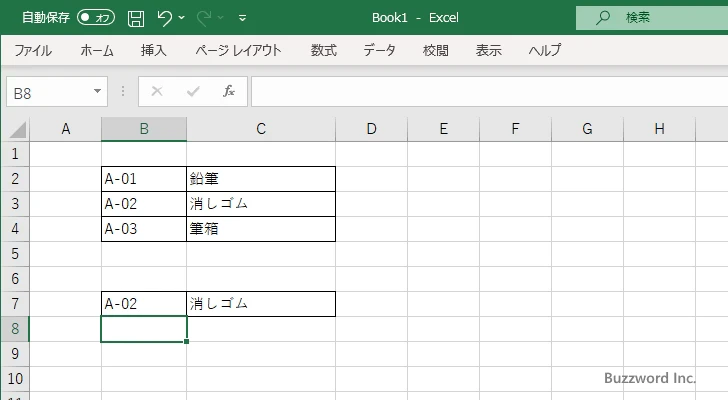Click cell containing A-01

coord(144,179)
